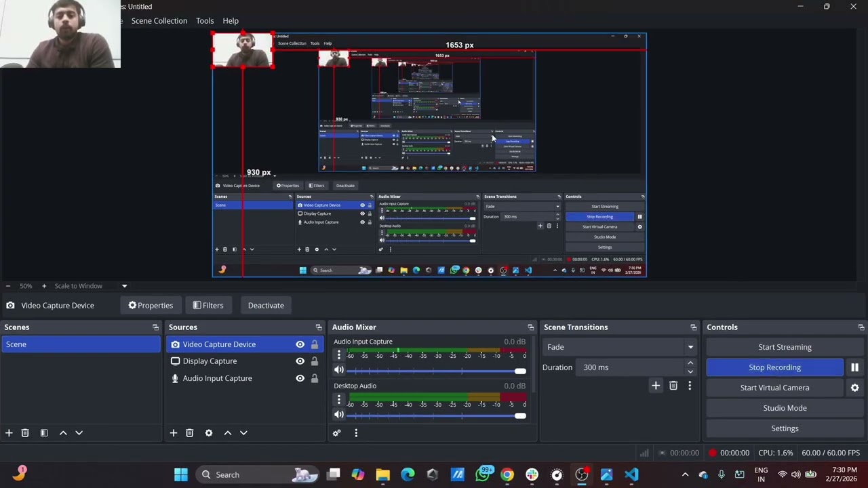Select Scene in Scenes list

(81, 344)
